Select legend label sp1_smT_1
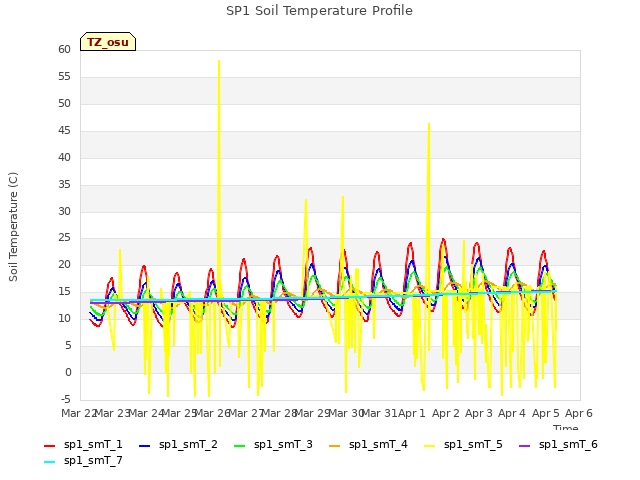 click(93, 444)
